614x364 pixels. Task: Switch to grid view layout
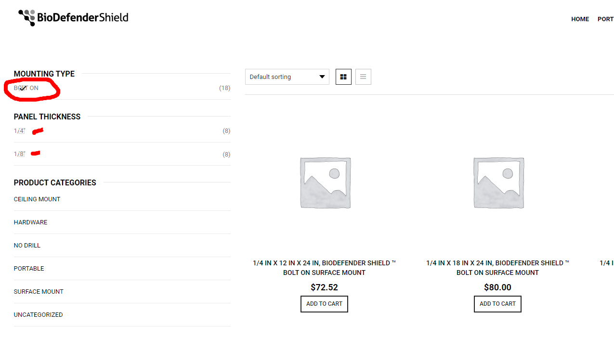tap(343, 77)
